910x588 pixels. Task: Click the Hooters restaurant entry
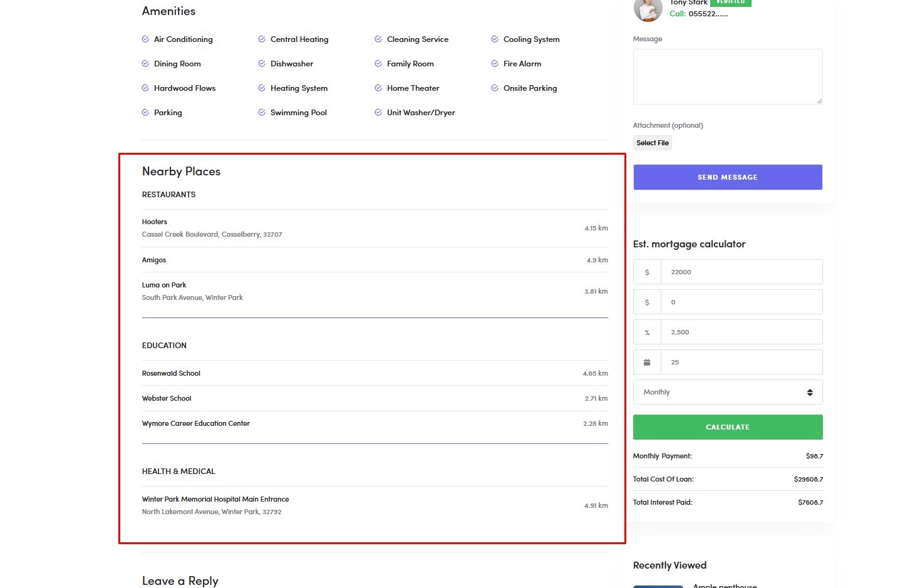click(375, 228)
